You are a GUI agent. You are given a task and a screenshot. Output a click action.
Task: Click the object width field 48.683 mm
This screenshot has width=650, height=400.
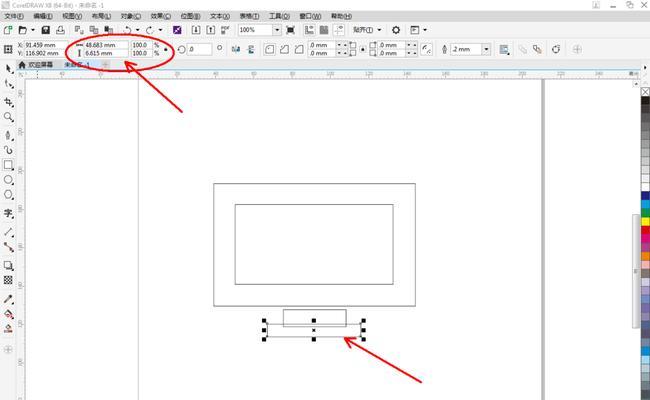(106, 45)
